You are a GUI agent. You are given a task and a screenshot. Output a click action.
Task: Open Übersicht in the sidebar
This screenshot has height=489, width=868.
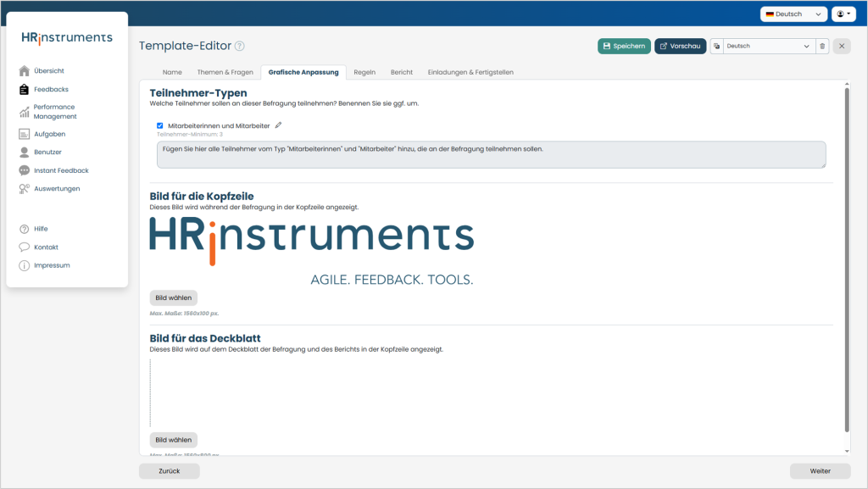[x=48, y=71]
